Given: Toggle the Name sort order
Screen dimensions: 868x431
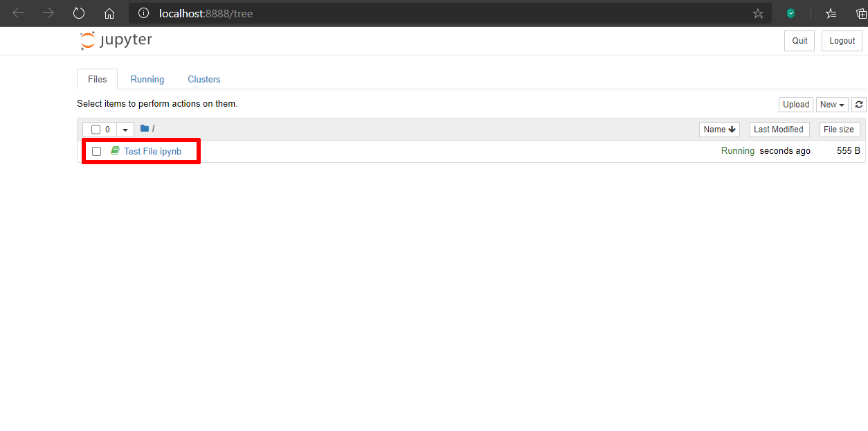Looking at the screenshot, I should click(718, 129).
